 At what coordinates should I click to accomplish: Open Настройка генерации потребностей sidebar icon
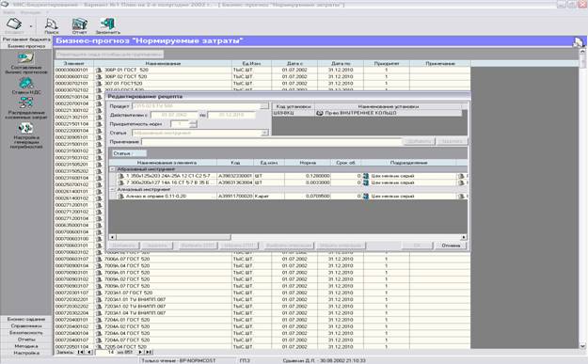click(25, 129)
